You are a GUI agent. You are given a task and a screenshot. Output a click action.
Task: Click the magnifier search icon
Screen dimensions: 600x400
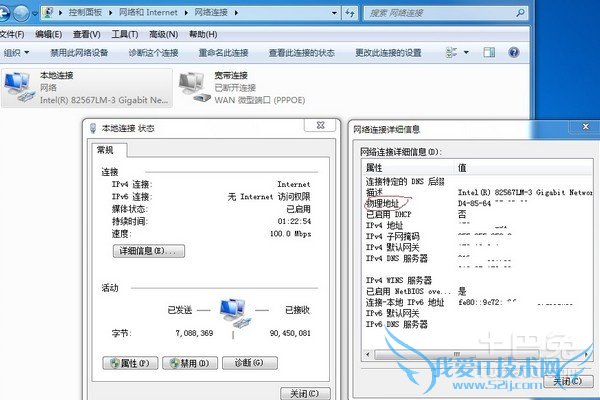520,13
